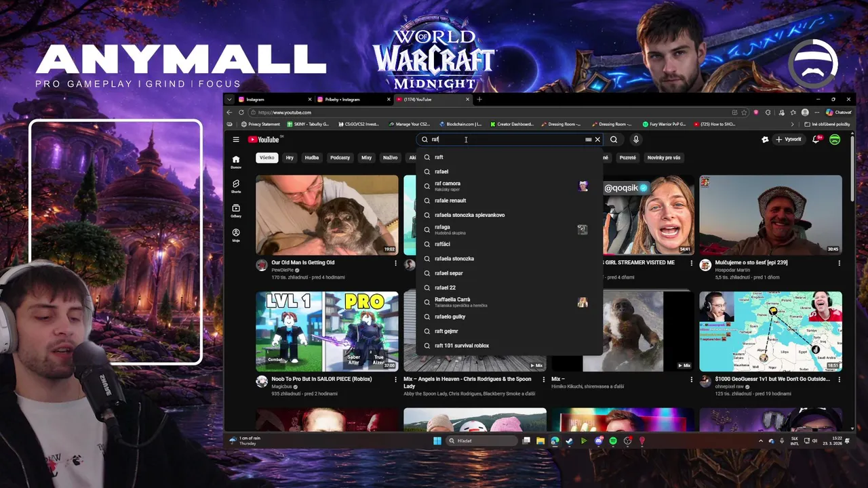The width and height of the screenshot is (868, 488).
Task: Expand the bookmarks bar overflow chevron
Action: coord(792,125)
